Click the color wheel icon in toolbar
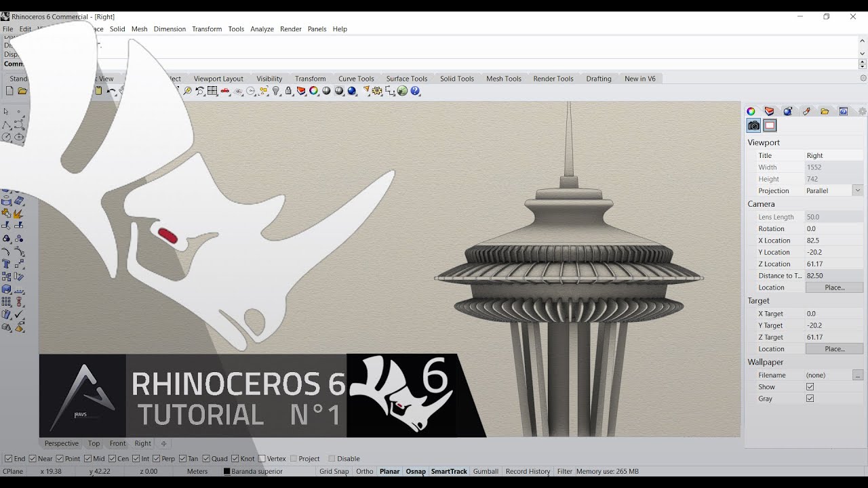The height and width of the screenshot is (488, 868). tap(313, 91)
